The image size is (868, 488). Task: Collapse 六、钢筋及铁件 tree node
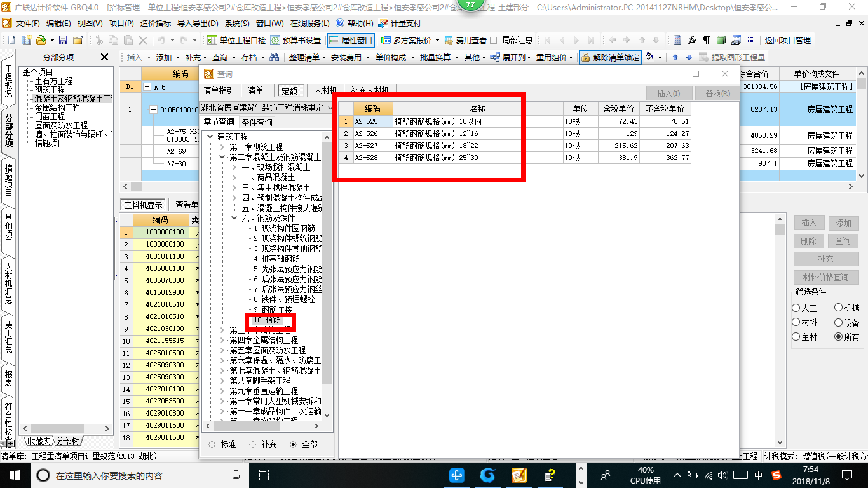point(234,218)
